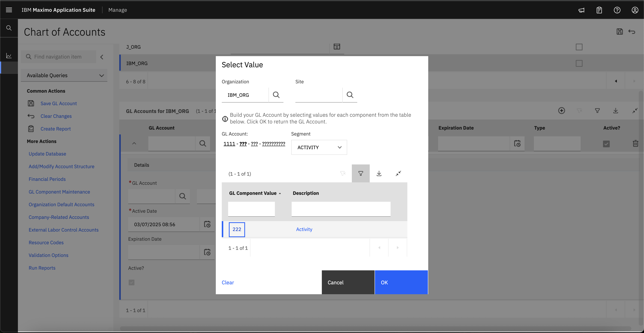The image size is (644, 333).
Task: Click the Description filter field
Action: click(341, 209)
